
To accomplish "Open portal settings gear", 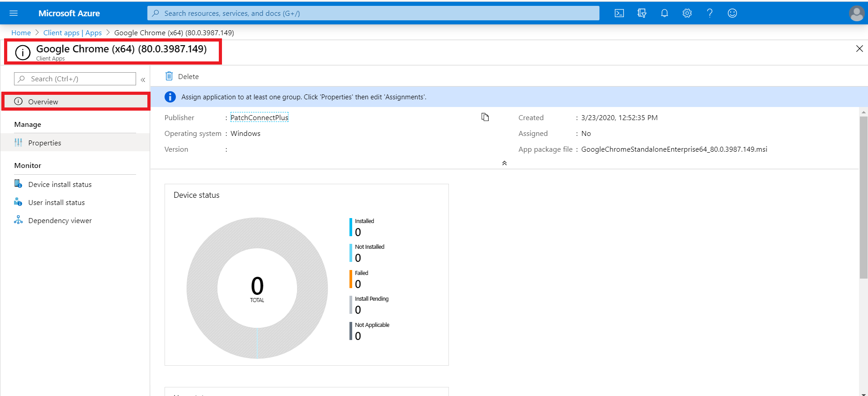I will point(687,13).
